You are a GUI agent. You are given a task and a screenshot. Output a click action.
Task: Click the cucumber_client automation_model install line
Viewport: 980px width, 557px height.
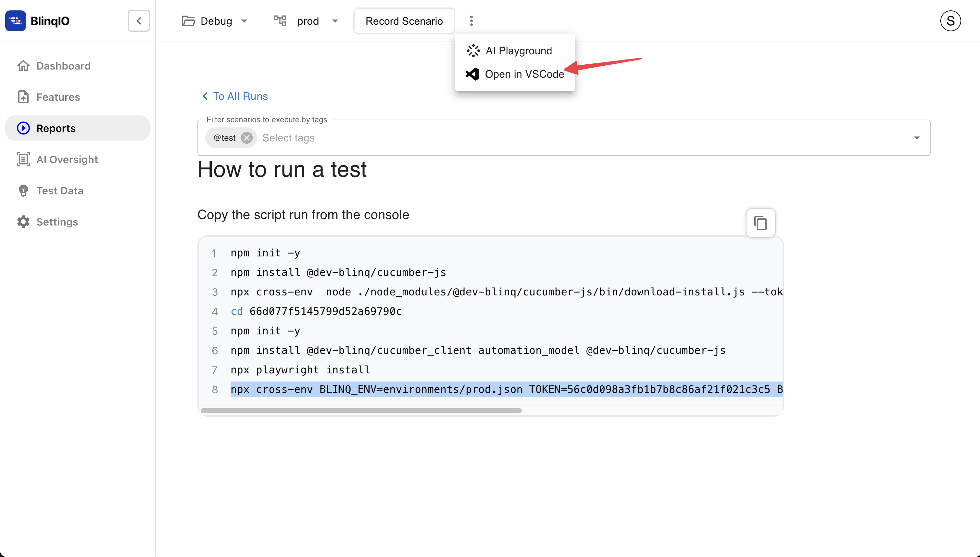[x=478, y=350]
